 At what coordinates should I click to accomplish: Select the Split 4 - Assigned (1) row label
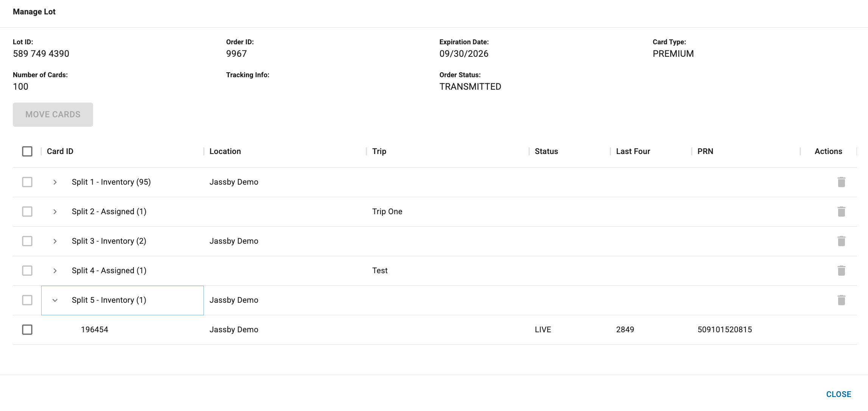point(109,271)
